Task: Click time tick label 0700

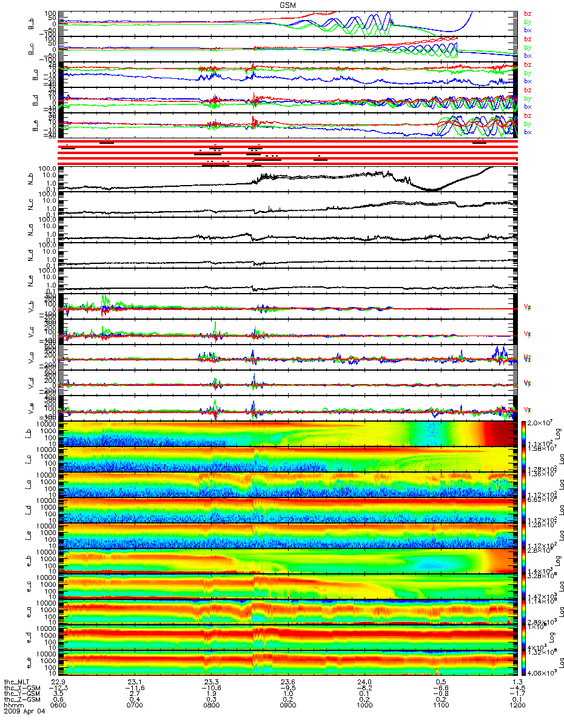Action: [135, 706]
